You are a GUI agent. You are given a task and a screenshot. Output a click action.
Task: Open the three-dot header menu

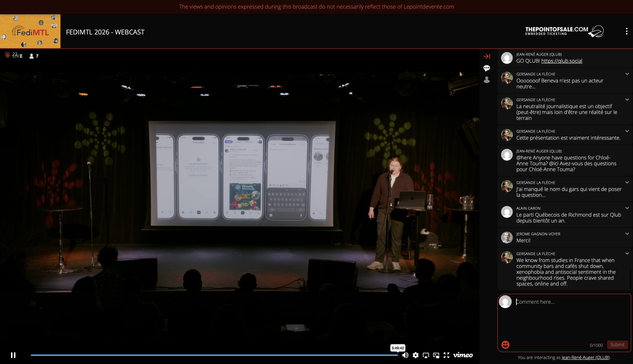tap(626, 31)
